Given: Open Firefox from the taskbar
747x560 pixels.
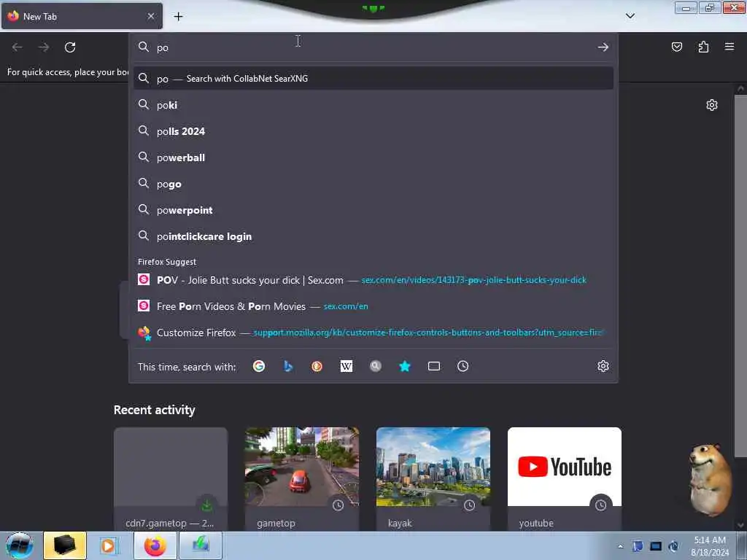Looking at the screenshot, I should (155, 545).
